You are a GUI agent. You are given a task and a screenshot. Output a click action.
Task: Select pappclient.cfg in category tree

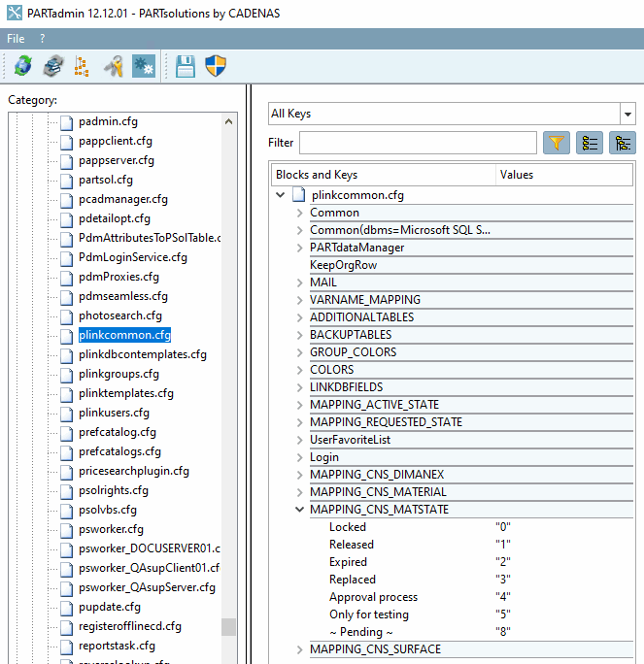click(x=116, y=141)
